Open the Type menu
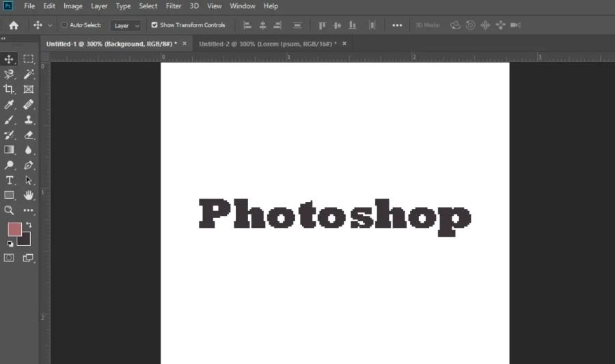This screenshot has height=364, width=615. point(123,6)
